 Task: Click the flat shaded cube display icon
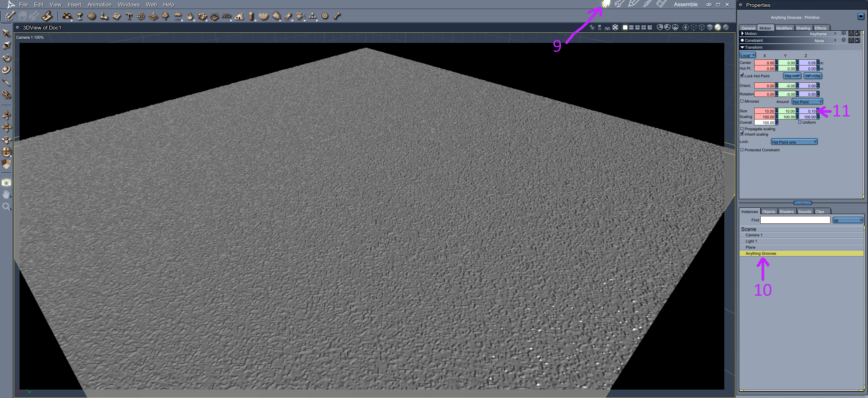pos(710,27)
